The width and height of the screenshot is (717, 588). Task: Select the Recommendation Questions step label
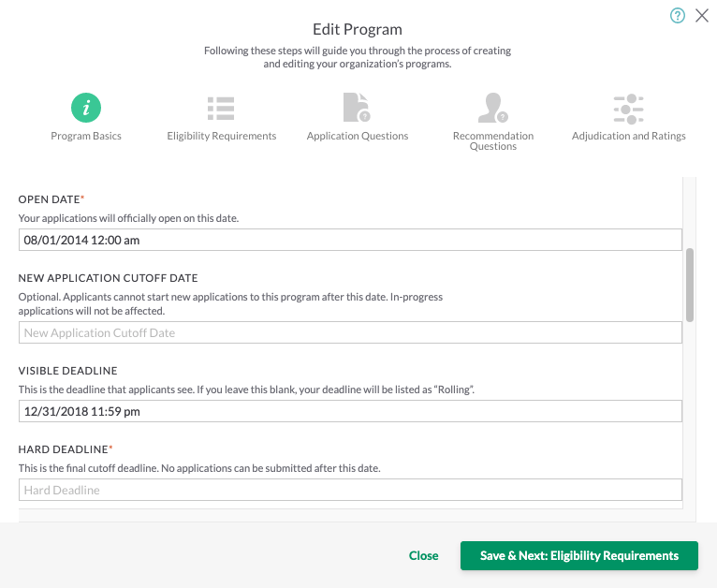click(x=493, y=140)
